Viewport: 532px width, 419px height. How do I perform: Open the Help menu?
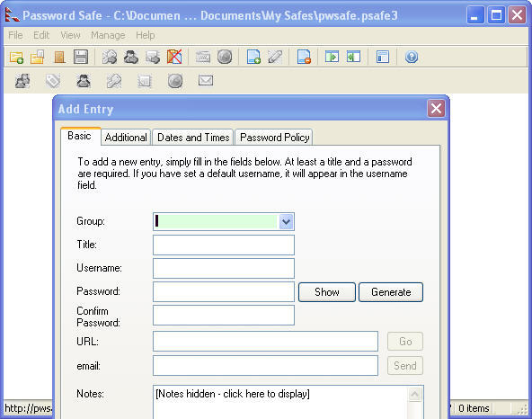(x=146, y=35)
